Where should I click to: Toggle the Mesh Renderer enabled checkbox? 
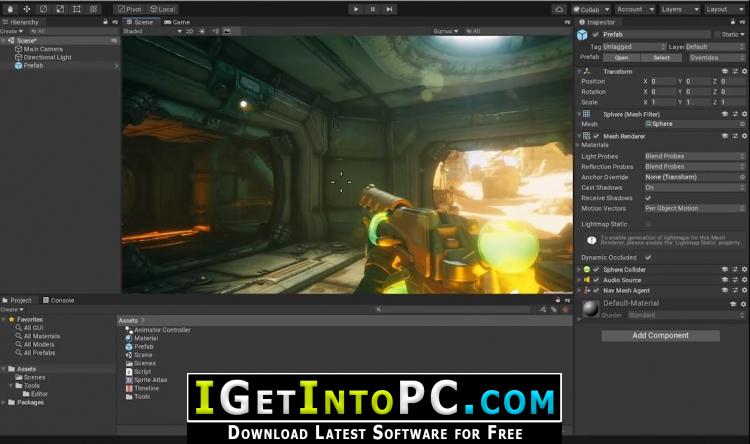(x=596, y=136)
